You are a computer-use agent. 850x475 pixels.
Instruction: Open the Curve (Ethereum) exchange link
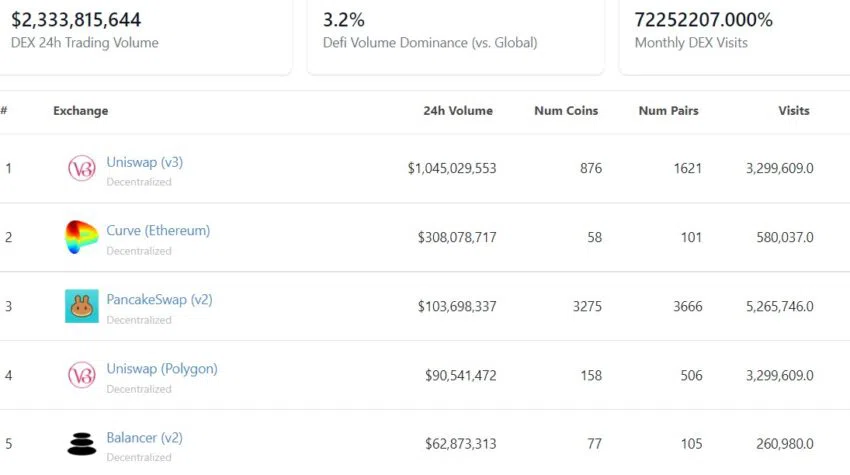pos(158,230)
